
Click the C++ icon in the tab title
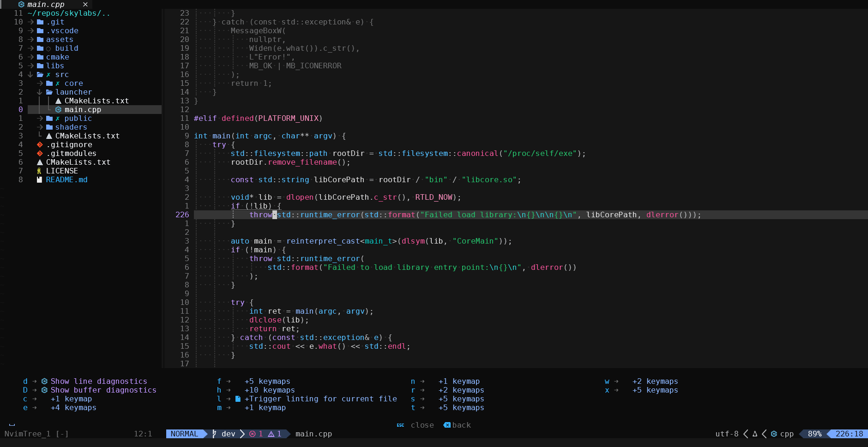click(x=21, y=4)
